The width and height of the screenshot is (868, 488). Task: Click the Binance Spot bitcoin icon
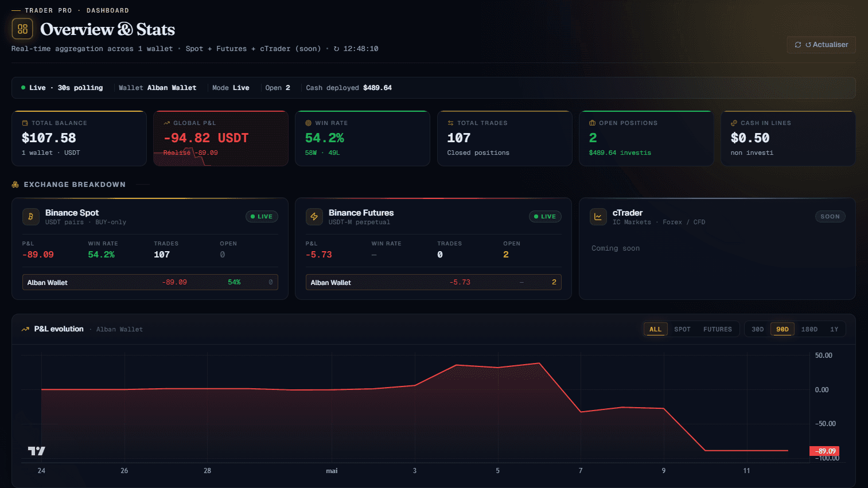click(x=31, y=217)
